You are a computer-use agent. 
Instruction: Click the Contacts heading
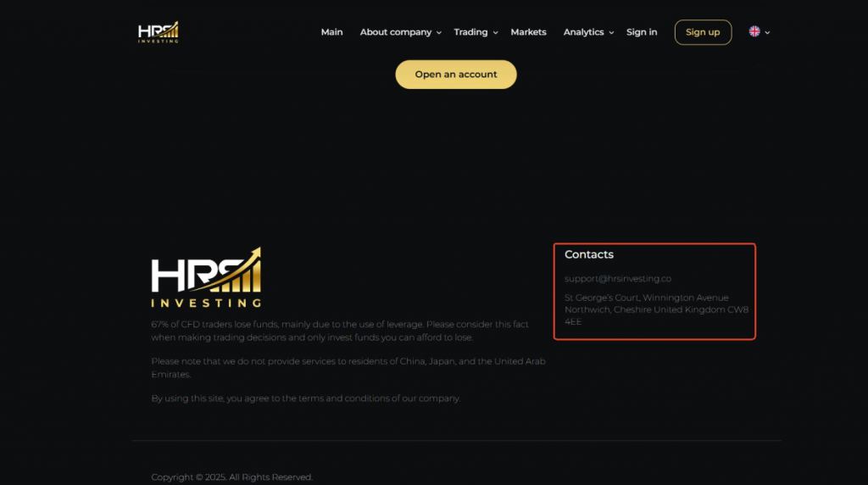(x=589, y=254)
